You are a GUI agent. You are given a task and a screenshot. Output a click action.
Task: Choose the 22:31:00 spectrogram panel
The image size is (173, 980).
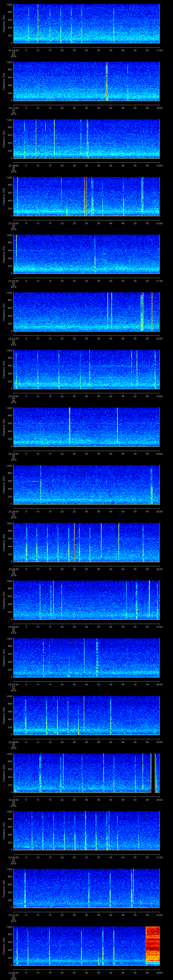[x=87, y=888]
